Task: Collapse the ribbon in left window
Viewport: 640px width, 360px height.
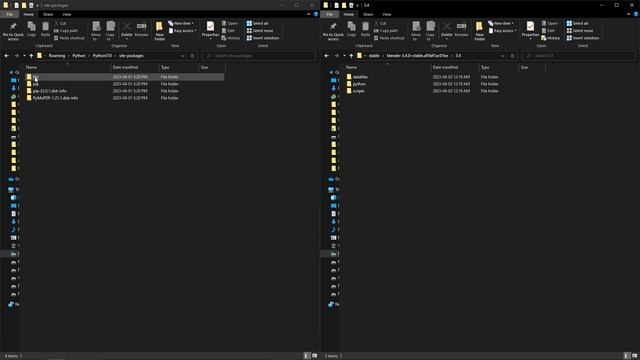Action: [x=309, y=14]
